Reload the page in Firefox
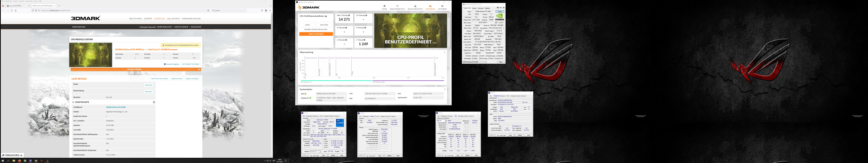The image size is (868, 163). (12, 10)
